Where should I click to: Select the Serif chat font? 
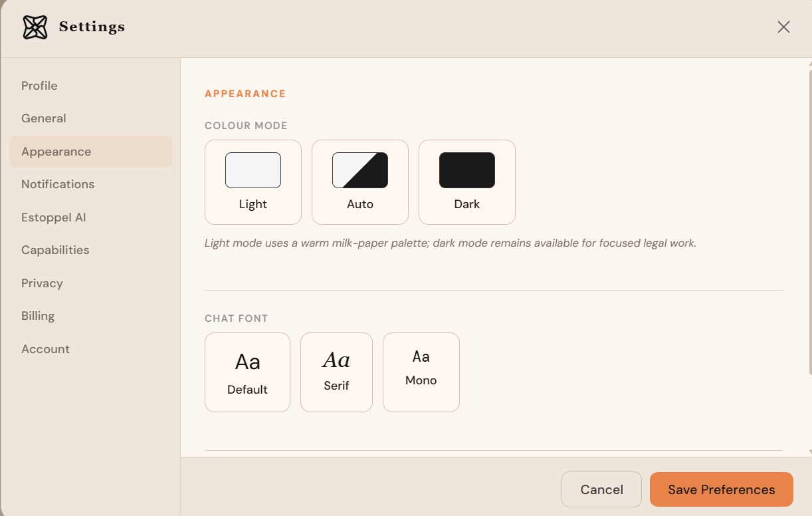click(336, 372)
